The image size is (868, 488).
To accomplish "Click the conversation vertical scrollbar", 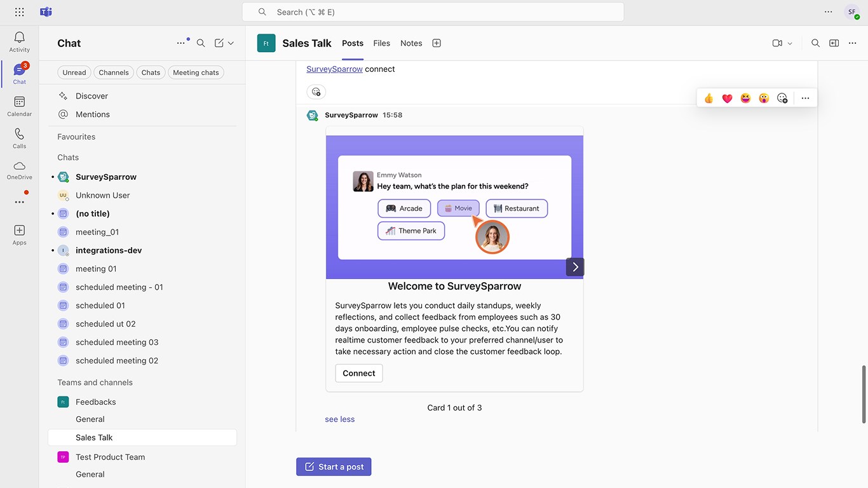I will [864, 394].
